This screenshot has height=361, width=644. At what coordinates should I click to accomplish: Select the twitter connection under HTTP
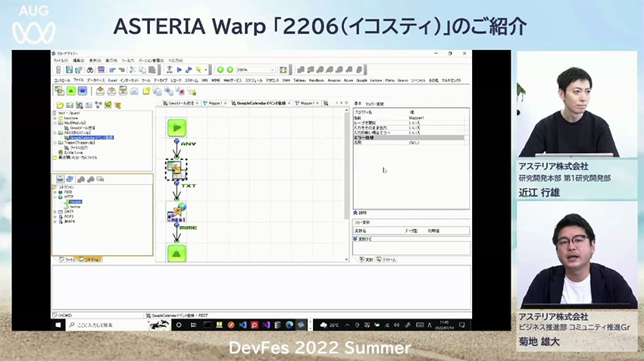tap(75, 207)
